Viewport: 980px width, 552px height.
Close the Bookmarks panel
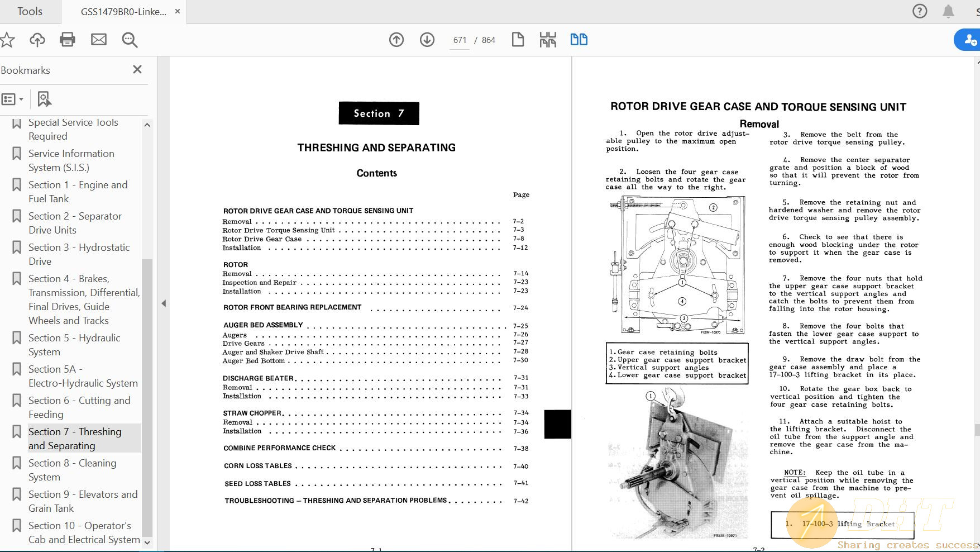coord(137,69)
